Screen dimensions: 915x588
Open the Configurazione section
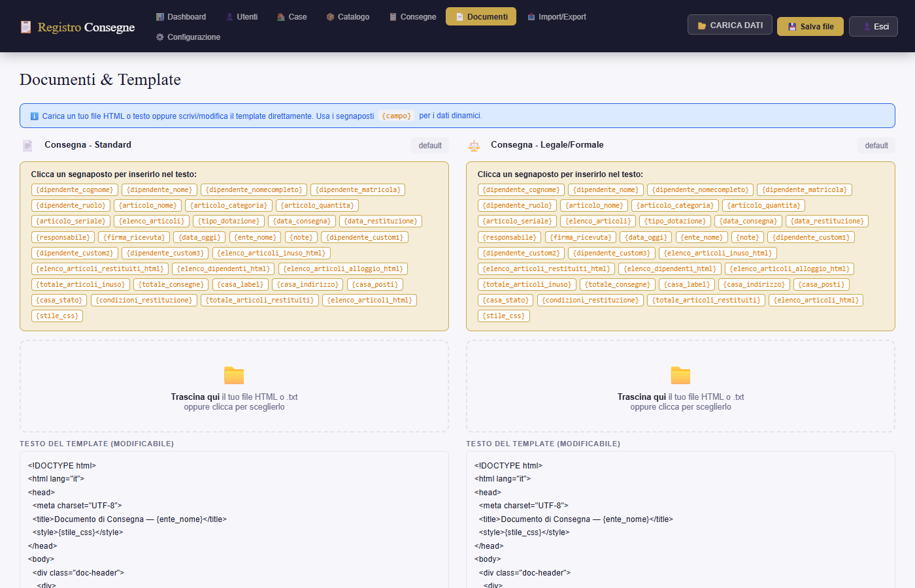tap(188, 37)
